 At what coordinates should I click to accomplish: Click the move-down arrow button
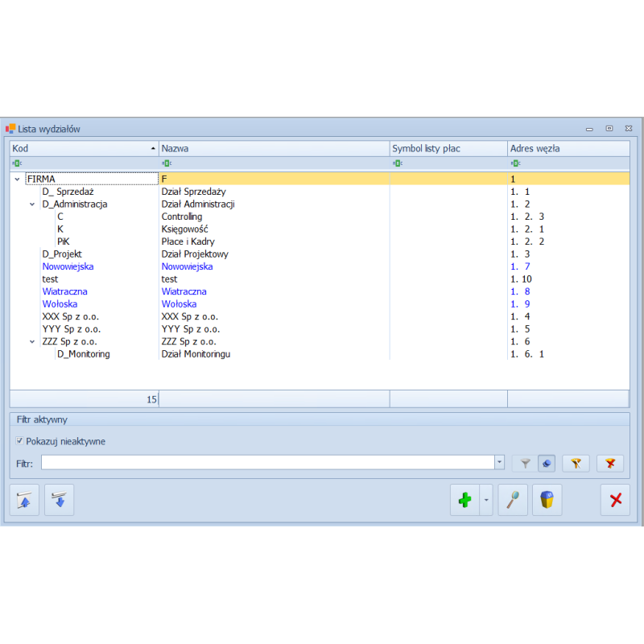coord(59,500)
